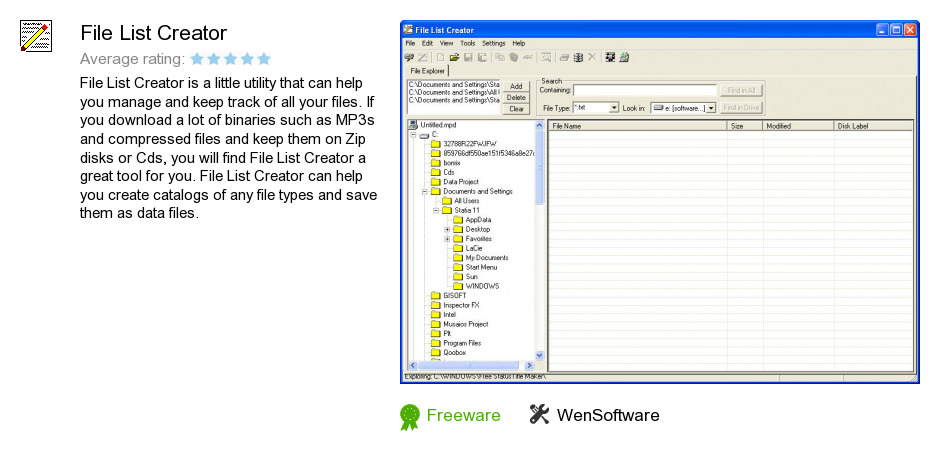Click the notepad-and-pencil icon beside the File List Creator heading
940x461 pixels.
[36, 35]
